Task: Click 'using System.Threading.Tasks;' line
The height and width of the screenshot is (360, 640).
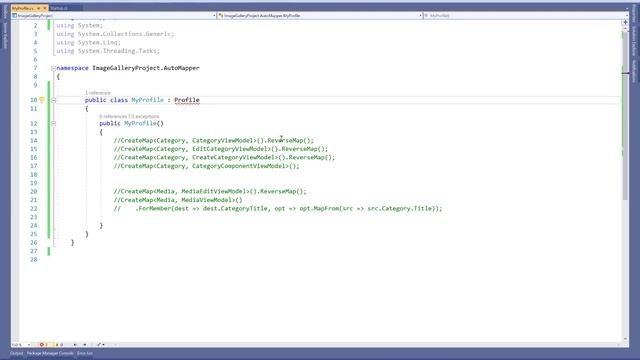Action: click(x=108, y=51)
